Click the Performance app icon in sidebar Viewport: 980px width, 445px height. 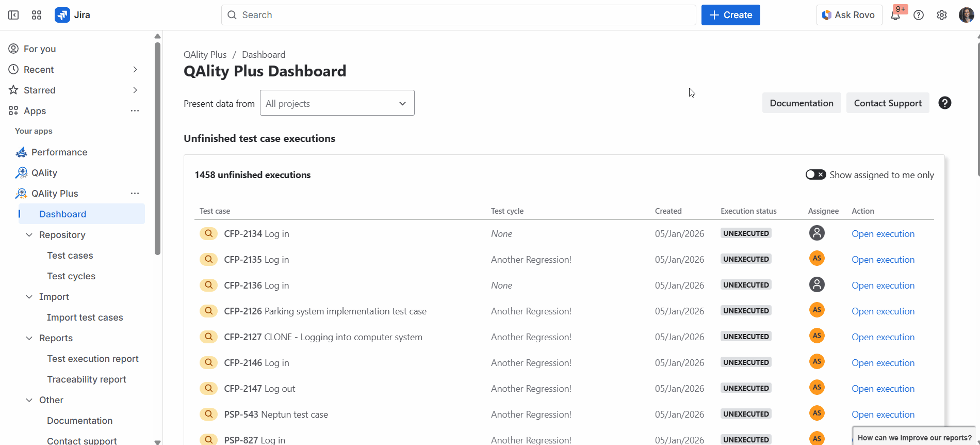click(21, 152)
